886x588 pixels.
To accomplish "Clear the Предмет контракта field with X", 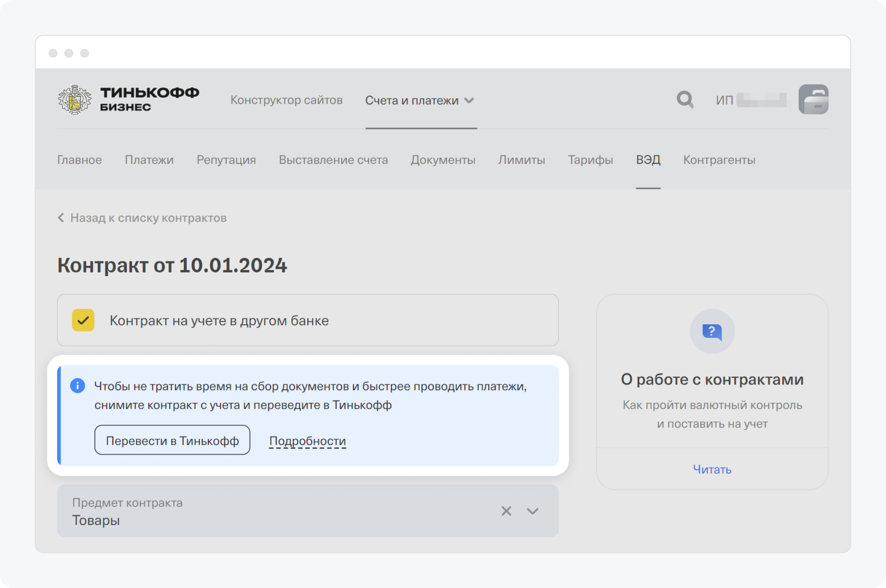I will (x=506, y=511).
